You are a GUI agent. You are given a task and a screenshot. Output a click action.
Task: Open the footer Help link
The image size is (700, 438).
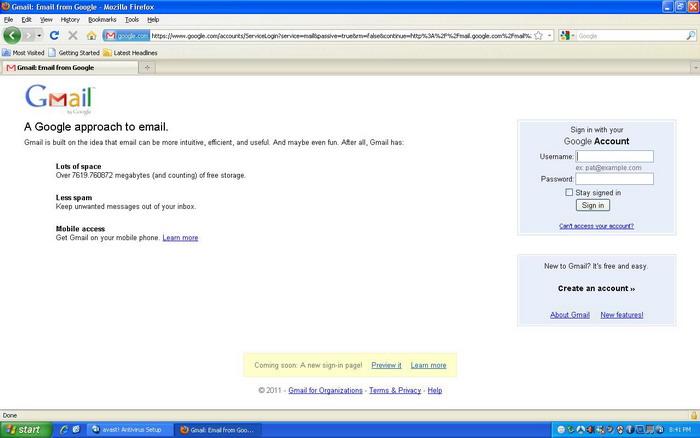click(x=435, y=390)
